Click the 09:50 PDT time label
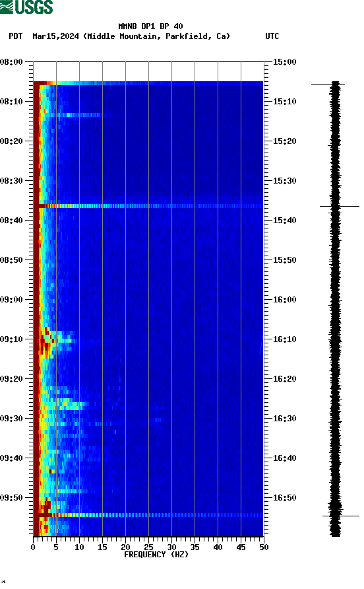The width and height of the screenshot is (364, 589). (x=11, y=498)
